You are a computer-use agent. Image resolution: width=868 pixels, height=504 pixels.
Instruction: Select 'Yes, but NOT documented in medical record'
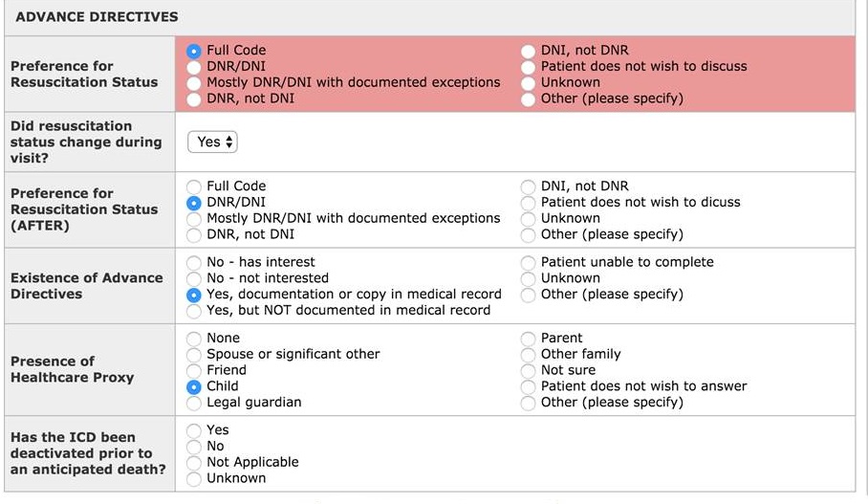pos(194,311)
